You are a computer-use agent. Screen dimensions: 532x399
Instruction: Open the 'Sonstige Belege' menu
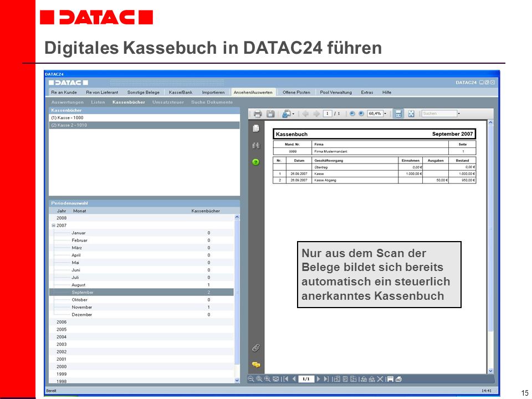[143, 93]
